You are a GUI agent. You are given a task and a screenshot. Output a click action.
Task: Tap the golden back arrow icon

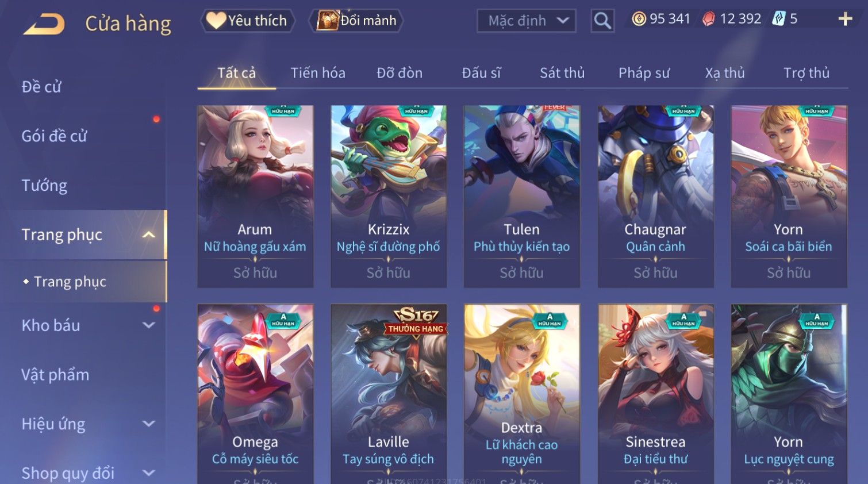pyautogui.click(x=44, y=24)
